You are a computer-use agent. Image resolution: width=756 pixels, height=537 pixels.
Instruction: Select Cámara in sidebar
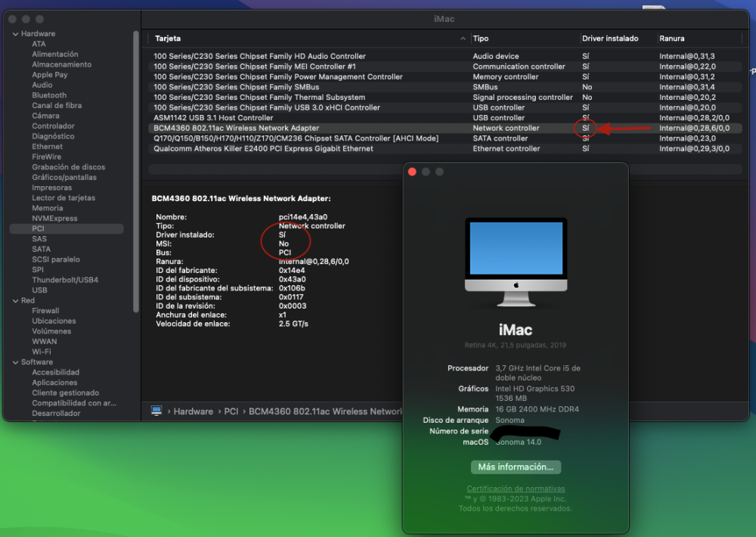pos(46,116)
